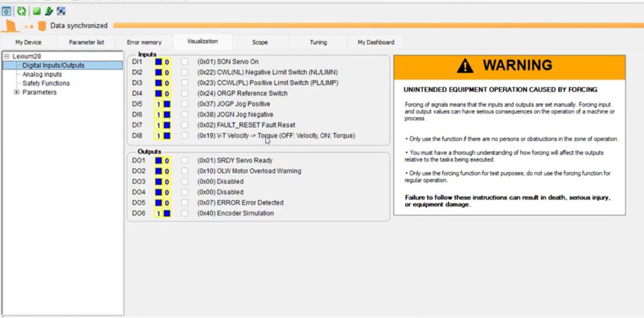Switch to the Scope tab
This screenshot has width=644, height=318.
(x=260, y=42)
